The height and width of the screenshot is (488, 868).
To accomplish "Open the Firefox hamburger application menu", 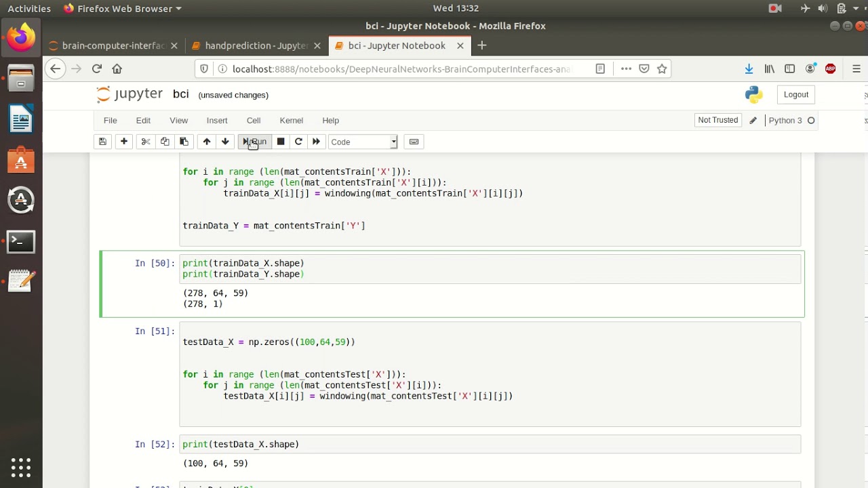I will 856,68.
